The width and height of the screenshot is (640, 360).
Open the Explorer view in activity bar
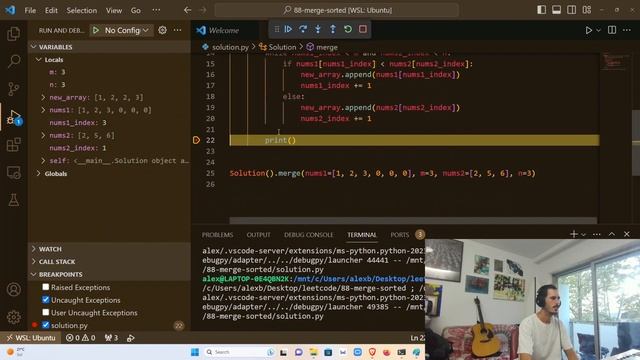pos(13,33)
